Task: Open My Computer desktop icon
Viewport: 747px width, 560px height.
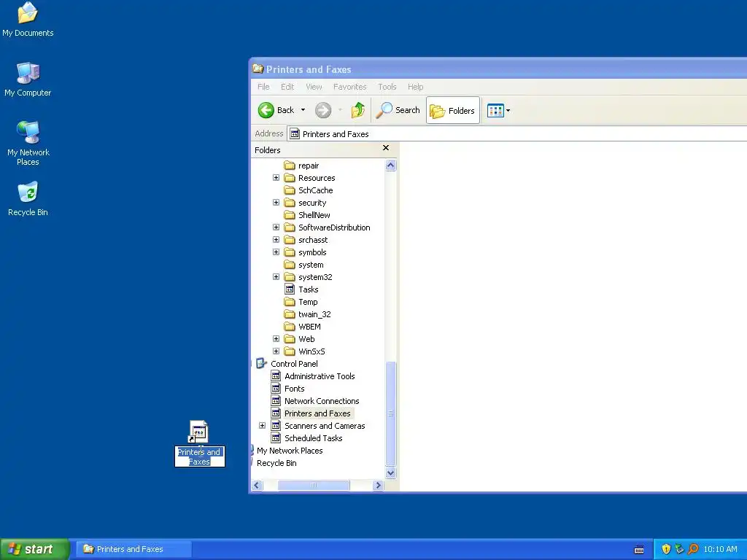Action: click(x=28, y=79)
